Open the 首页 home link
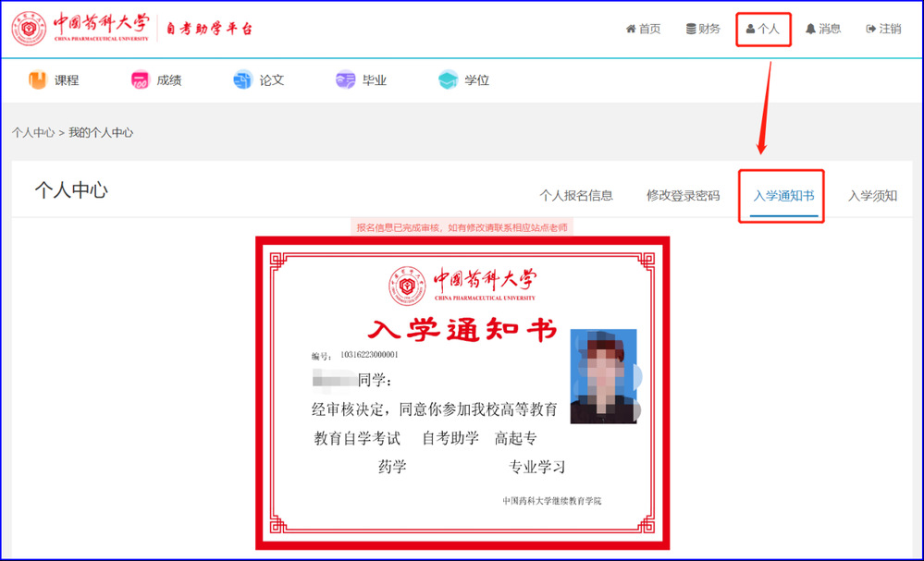Viewport: 924px width, 561px height. [643, 29]
